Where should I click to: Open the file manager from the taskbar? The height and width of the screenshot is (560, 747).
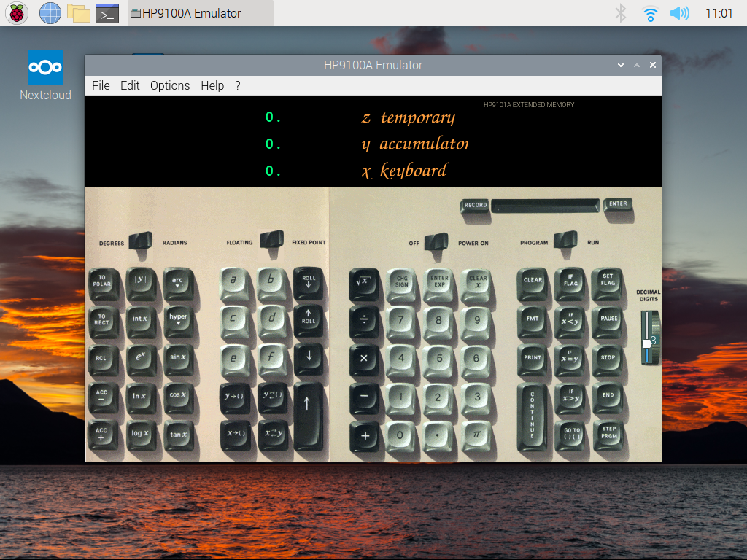79,13
